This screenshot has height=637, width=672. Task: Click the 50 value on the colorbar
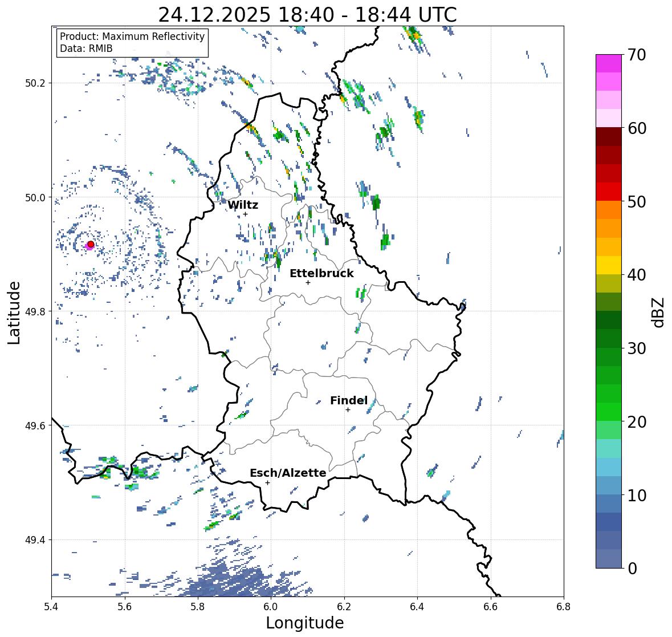pos(637,201)
